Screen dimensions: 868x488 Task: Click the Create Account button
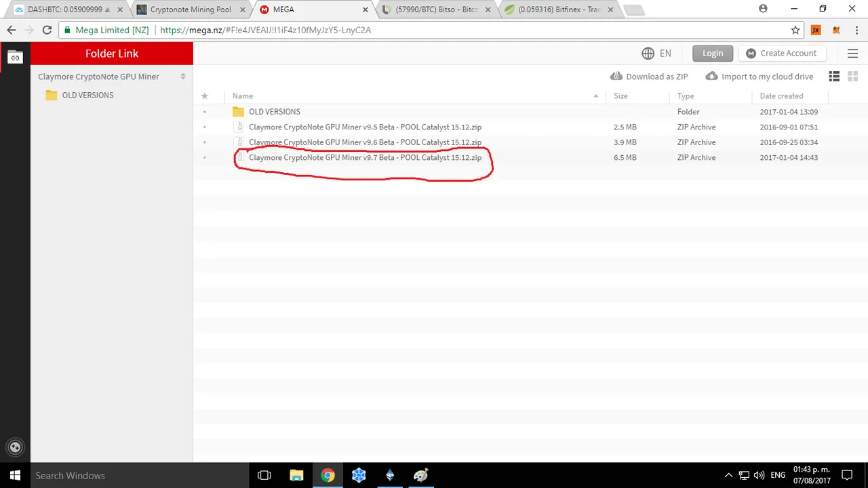coord(781,54)
